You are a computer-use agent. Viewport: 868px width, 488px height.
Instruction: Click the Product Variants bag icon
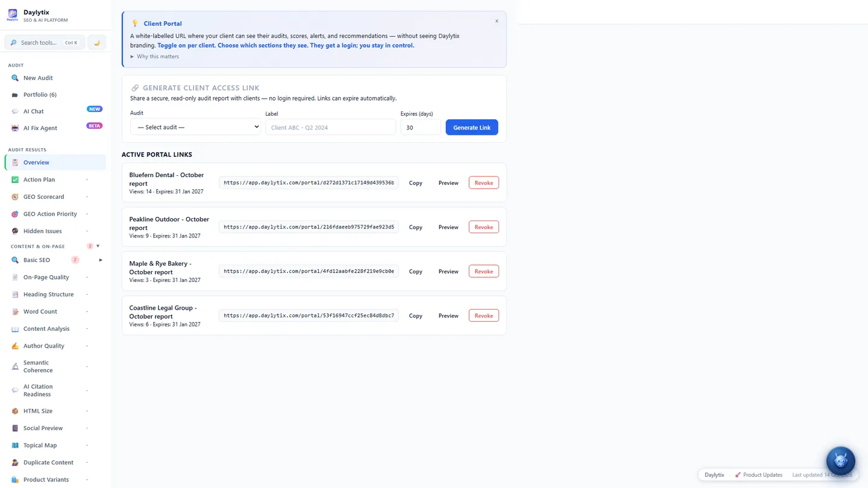click(15, 480)
